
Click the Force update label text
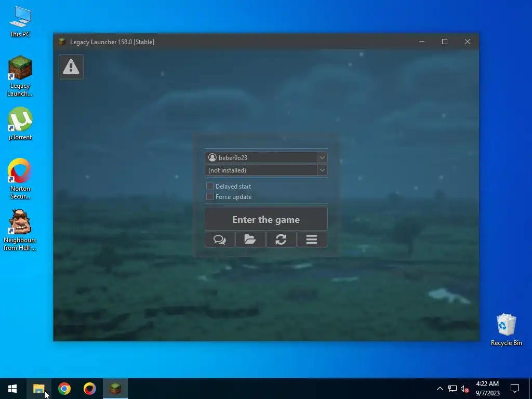pos(233,197)
